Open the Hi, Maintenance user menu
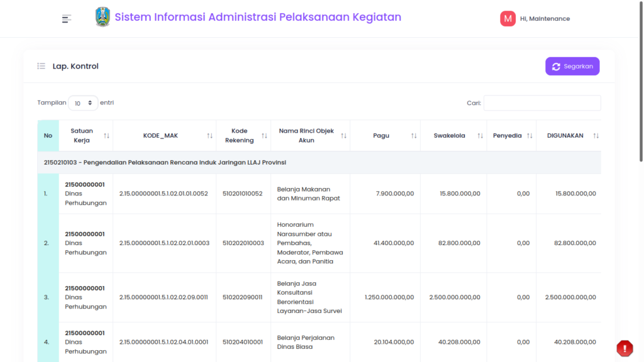This screenshot has height=362, width=644. click(x=545, y=18)
